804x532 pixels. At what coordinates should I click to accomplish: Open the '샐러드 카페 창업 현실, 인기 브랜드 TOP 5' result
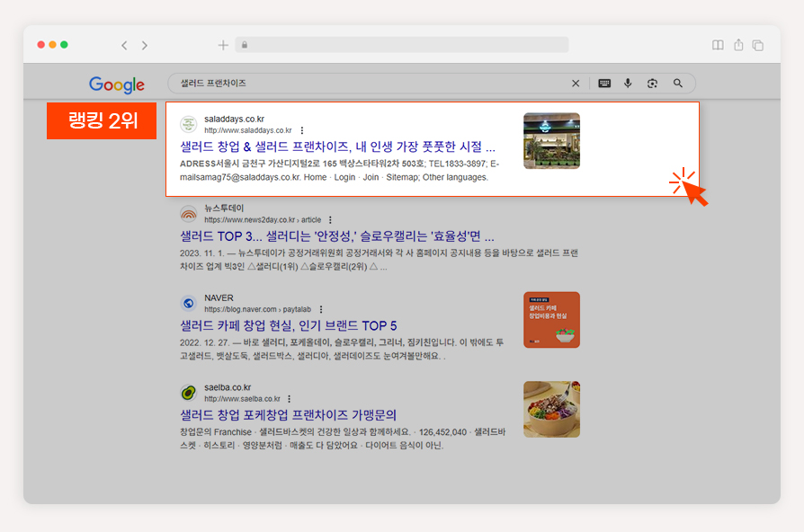[x=288, y=326]
